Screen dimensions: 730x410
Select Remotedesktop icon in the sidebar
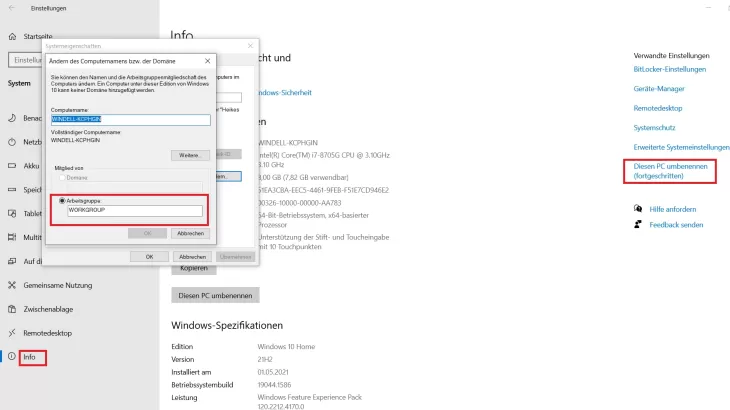click(x=11, y=332)
